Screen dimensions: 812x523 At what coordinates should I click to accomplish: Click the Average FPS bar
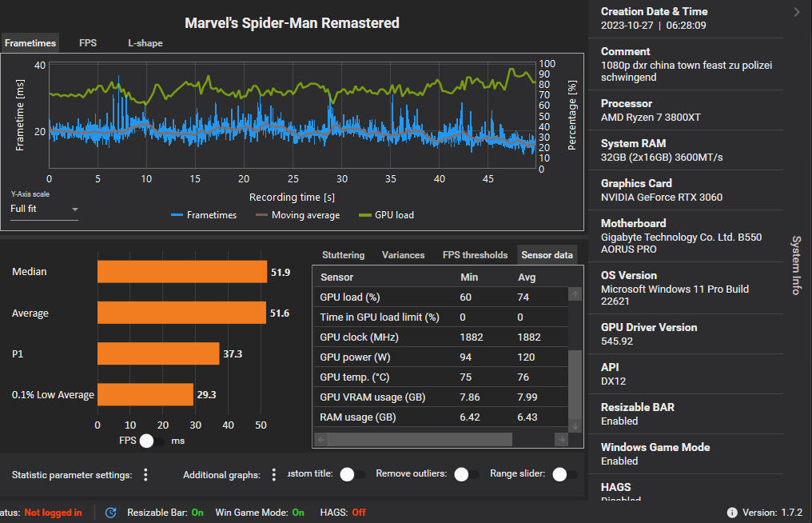click(181, 313)
